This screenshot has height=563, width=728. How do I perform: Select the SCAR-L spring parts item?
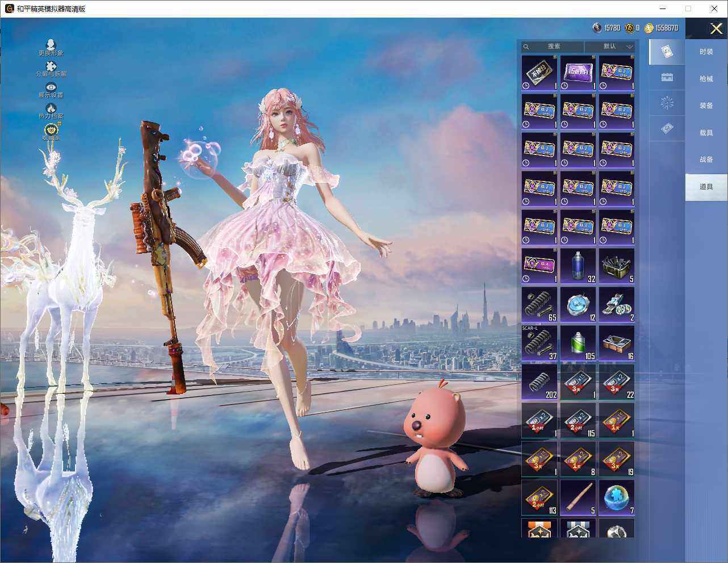click(539, 343)
